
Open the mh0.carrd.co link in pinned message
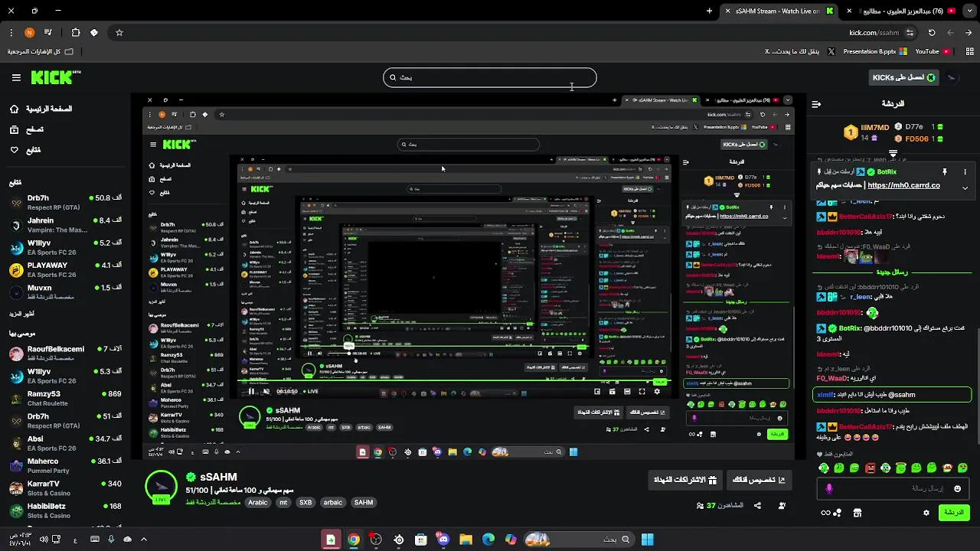point(903,185)
